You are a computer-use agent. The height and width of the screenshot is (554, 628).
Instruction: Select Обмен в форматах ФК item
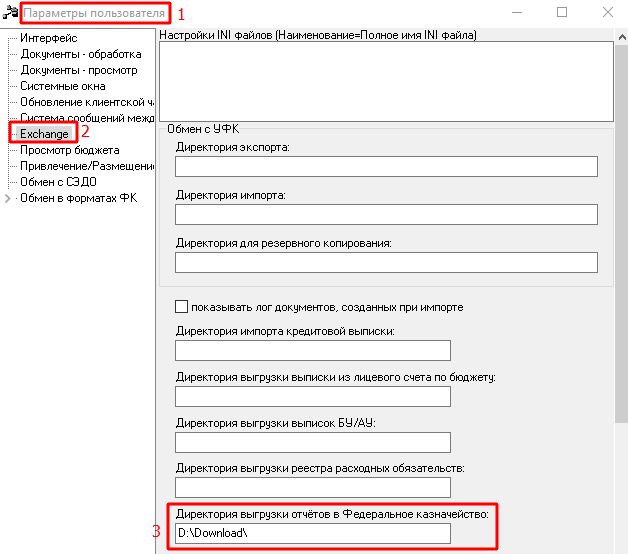(x=78, y=198)
